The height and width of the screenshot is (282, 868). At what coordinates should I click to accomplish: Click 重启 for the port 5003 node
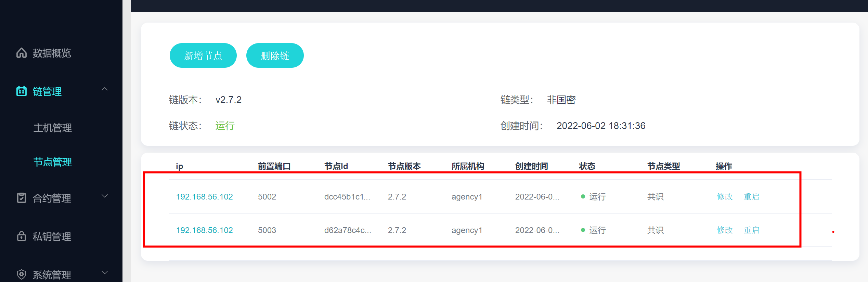pyautogui.click(x=752, y=230)
